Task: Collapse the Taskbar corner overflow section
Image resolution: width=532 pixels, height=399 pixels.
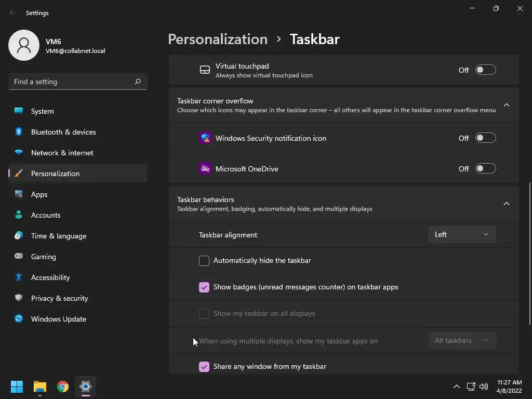Action: 507,105
